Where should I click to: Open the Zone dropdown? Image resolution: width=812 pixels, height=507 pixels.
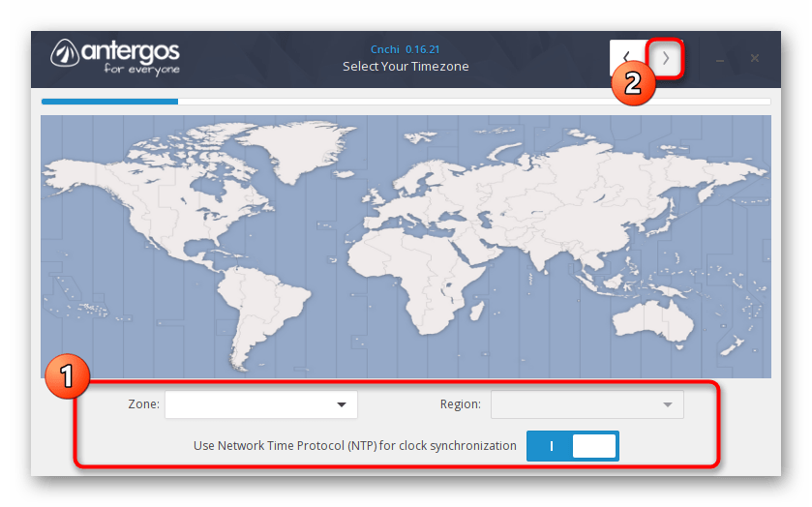[261, 404]
